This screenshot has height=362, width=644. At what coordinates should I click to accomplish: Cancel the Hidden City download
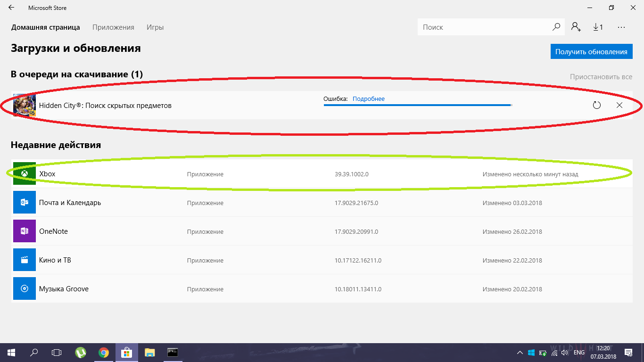(619, 105)
